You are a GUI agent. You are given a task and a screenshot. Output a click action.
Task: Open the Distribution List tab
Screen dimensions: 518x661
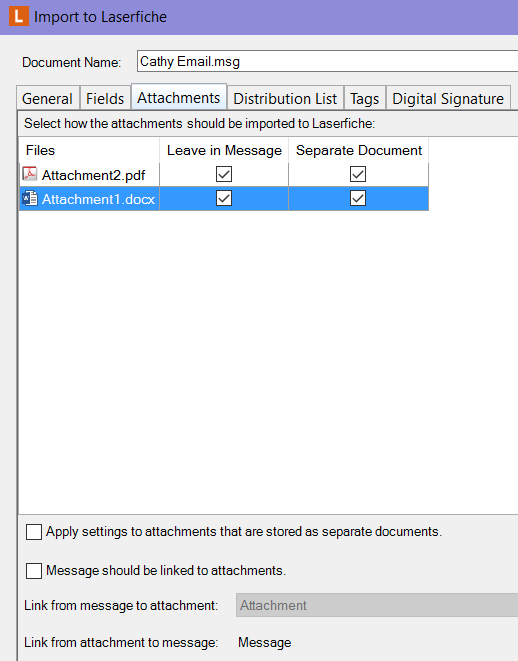pos(285,99)
